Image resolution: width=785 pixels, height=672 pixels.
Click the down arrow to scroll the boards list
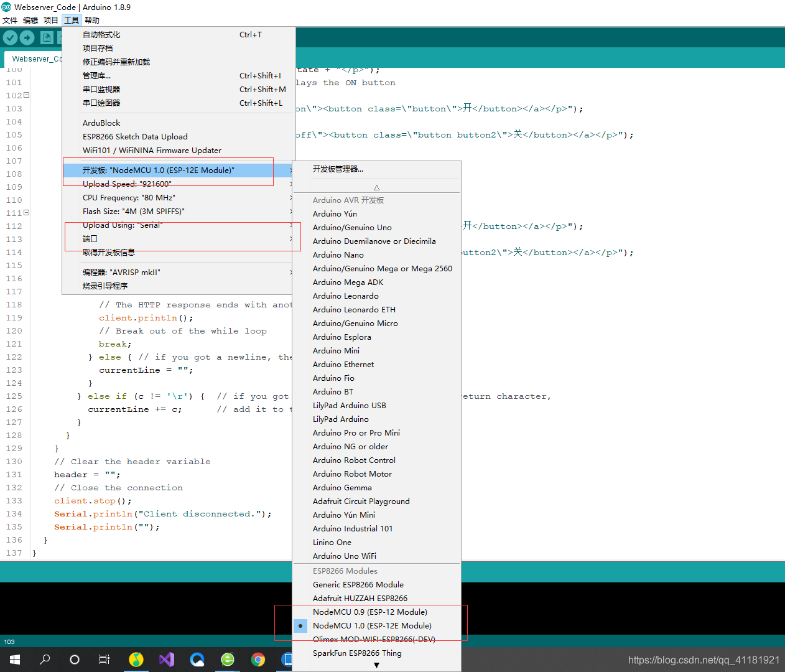376,665
